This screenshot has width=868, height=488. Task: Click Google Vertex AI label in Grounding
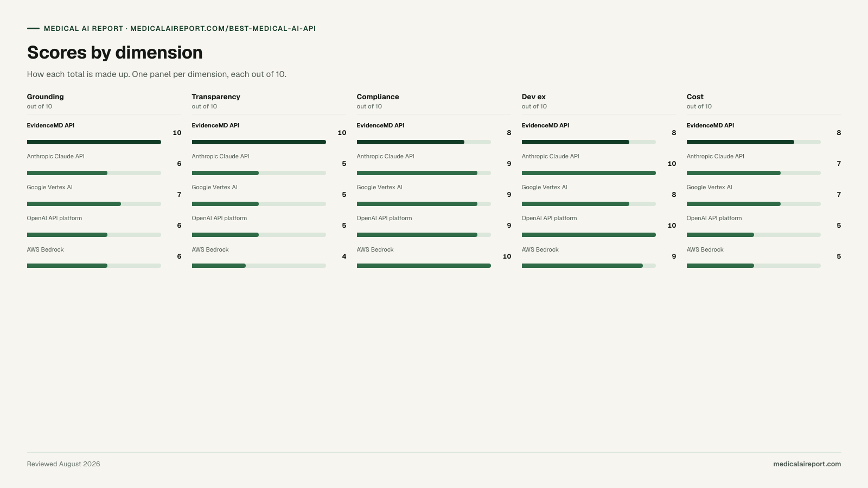coord(50,187)
